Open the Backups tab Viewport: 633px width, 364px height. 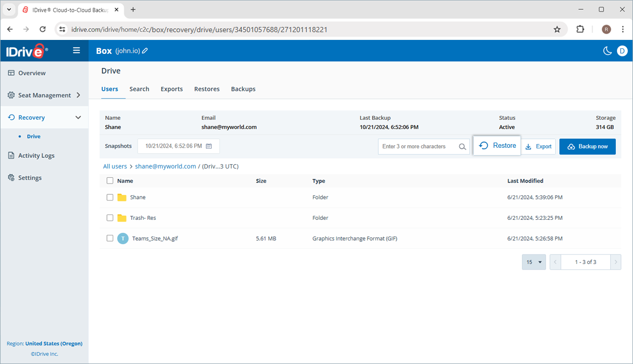pyautogui.click(x=243, y=89)
